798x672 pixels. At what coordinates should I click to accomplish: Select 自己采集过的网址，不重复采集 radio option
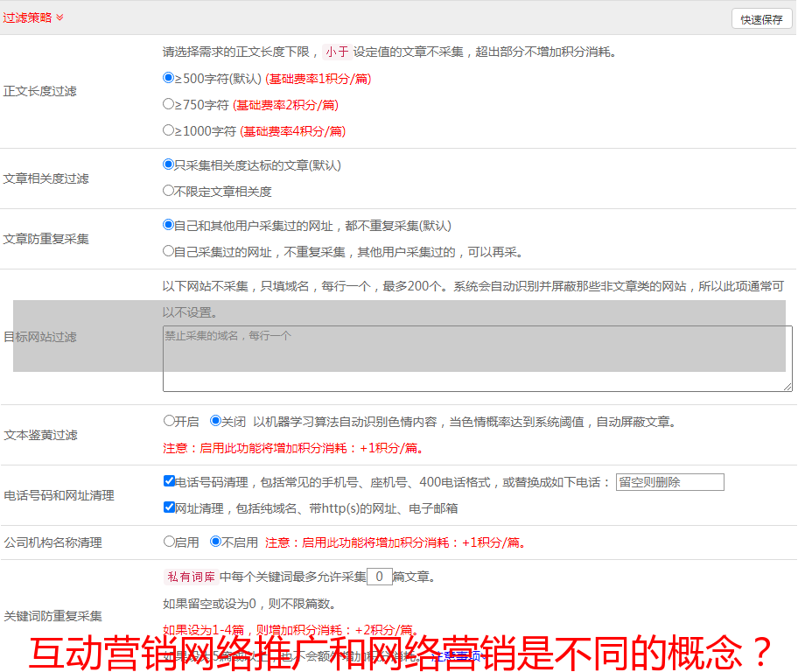pos(169,251)
